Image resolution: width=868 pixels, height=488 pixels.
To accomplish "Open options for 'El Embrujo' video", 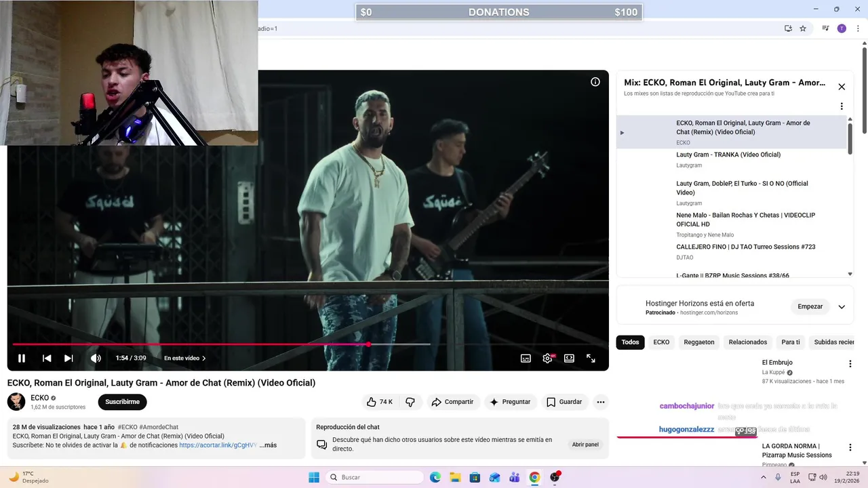I will [x=850, y=364].
